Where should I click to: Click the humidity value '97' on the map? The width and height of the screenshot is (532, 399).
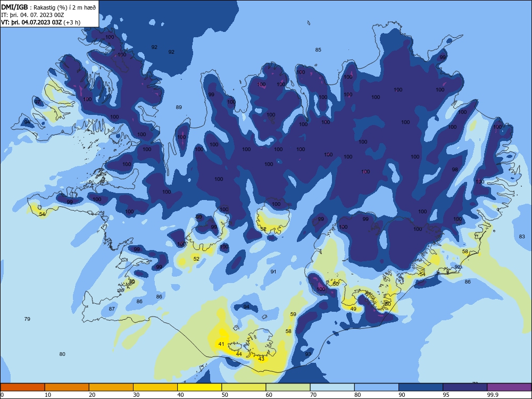[37, 102]
